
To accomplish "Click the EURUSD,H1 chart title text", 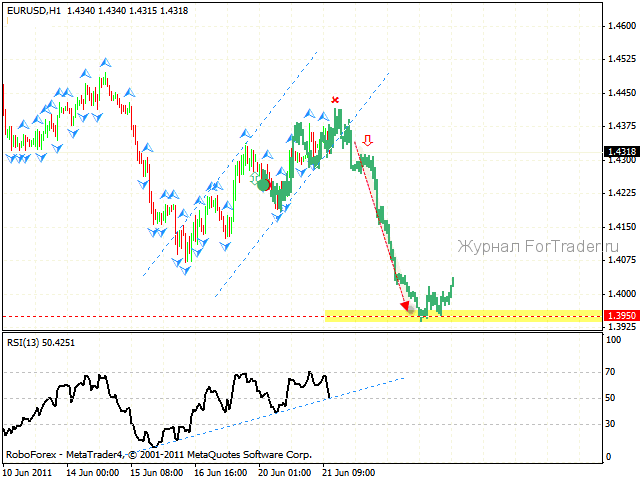I will pyautogui.click(x=34, y=11).
